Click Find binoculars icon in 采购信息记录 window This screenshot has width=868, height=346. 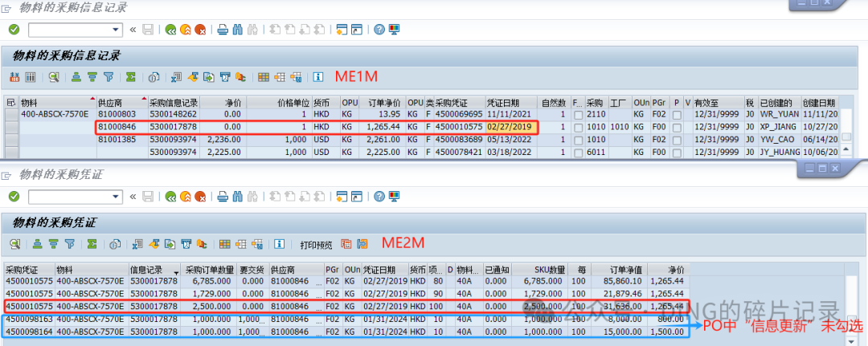pyautogui.click(x=238, y=29)
